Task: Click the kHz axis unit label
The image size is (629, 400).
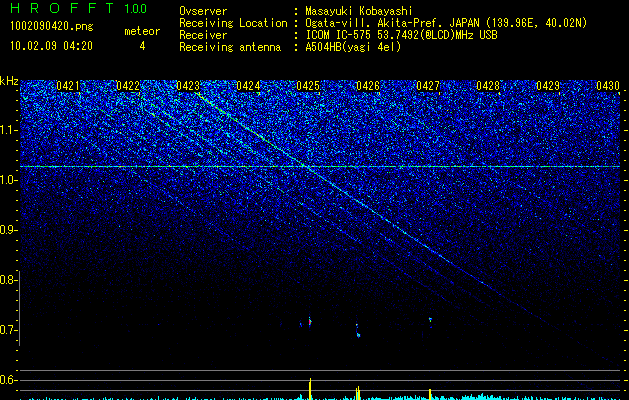Action: point(9,81)
